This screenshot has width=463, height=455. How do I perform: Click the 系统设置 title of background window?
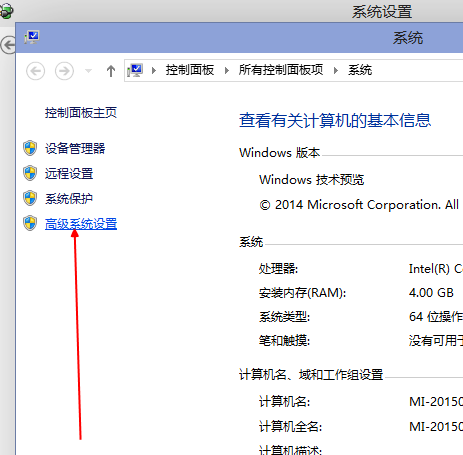[x=382, y=12]
